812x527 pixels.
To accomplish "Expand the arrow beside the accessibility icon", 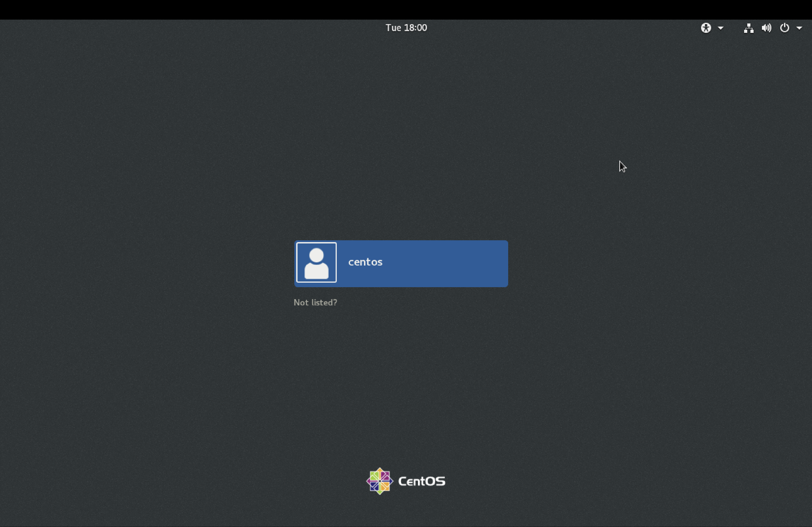I will (x=721, y=28).
